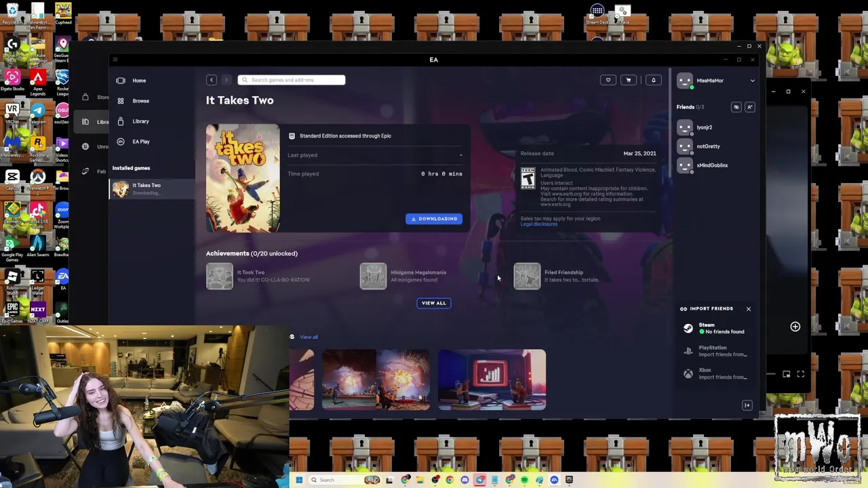This screenshot has width=868, height=488.
Task: Open Spotify from taskbar
Action: pyautogui.click(x=524, y=480)
